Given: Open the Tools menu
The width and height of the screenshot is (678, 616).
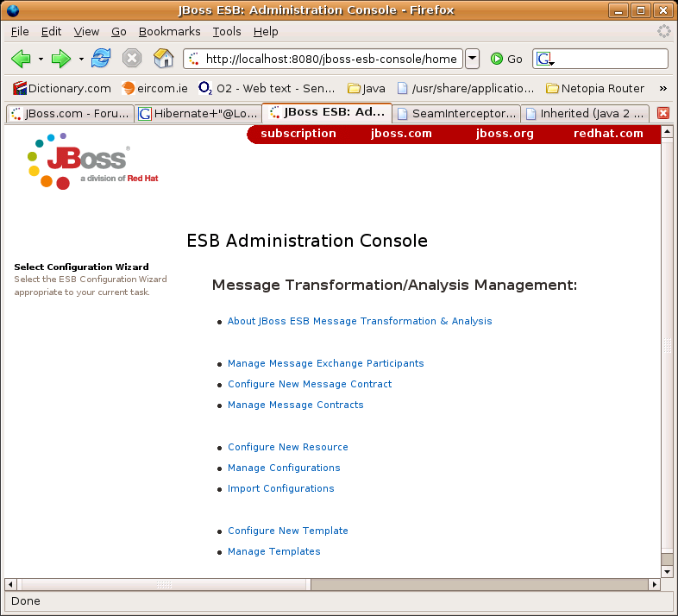Looking at the screenshot, I should tap(227, 32).
